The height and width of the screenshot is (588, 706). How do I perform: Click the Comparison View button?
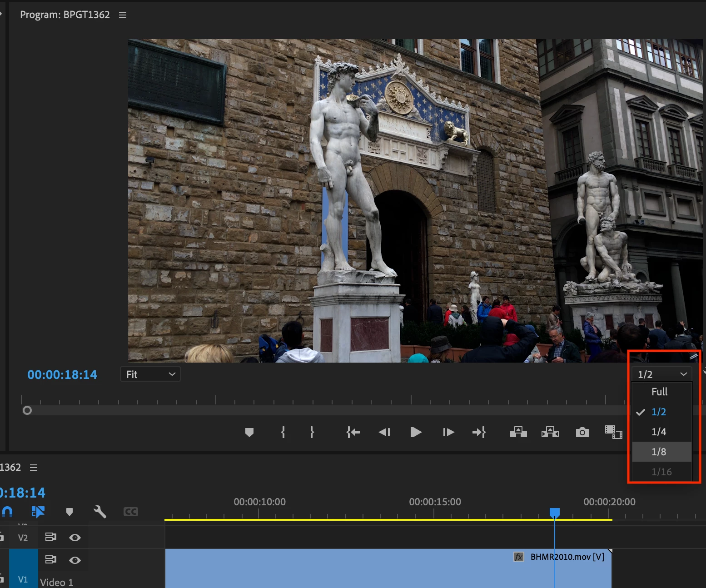[x=613, y=432]
